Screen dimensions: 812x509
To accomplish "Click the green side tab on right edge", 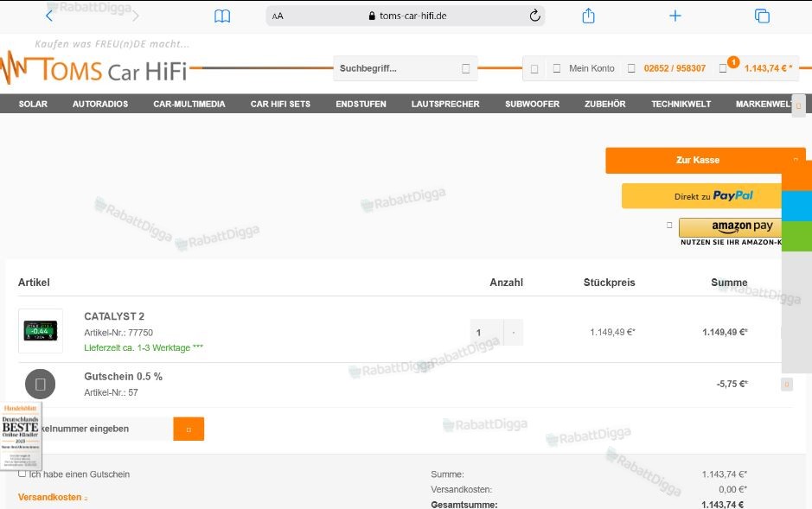I will (x=796, y=236).
